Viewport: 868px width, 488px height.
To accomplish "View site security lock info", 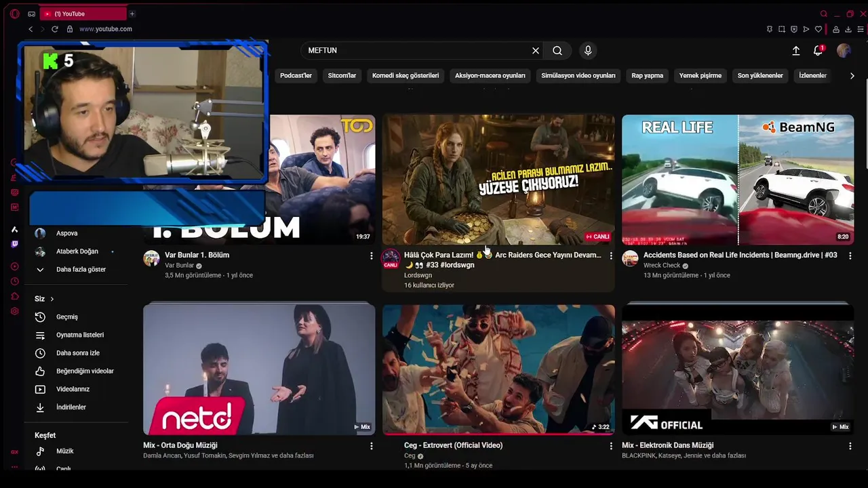I will point(69,29).
